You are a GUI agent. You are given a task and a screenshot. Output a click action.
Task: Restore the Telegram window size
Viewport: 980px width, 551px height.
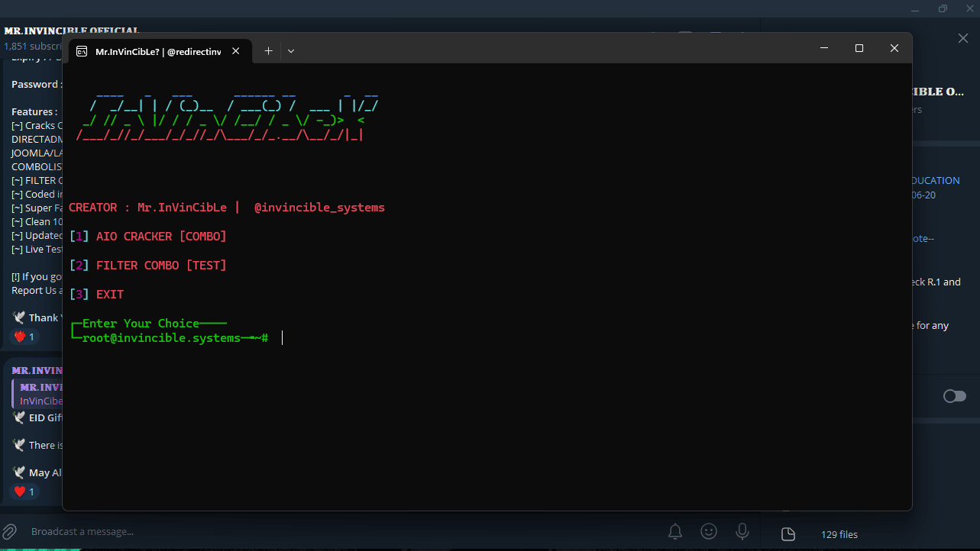943,8
